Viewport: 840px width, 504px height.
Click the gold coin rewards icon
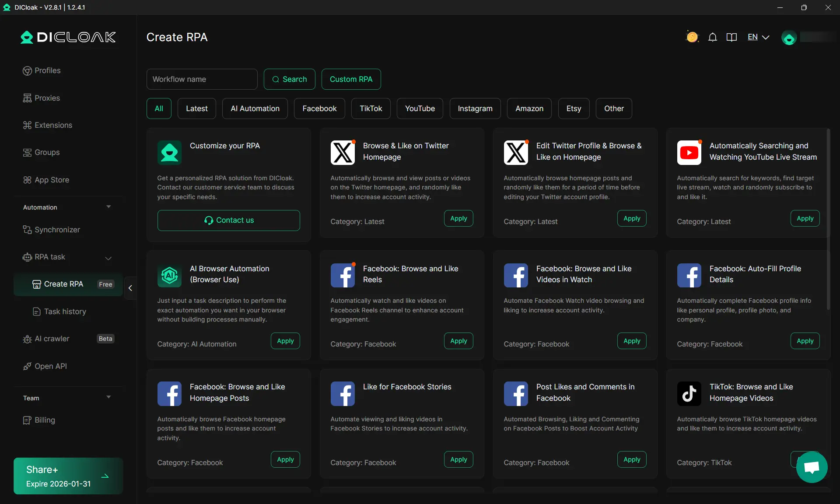[692, 37]
